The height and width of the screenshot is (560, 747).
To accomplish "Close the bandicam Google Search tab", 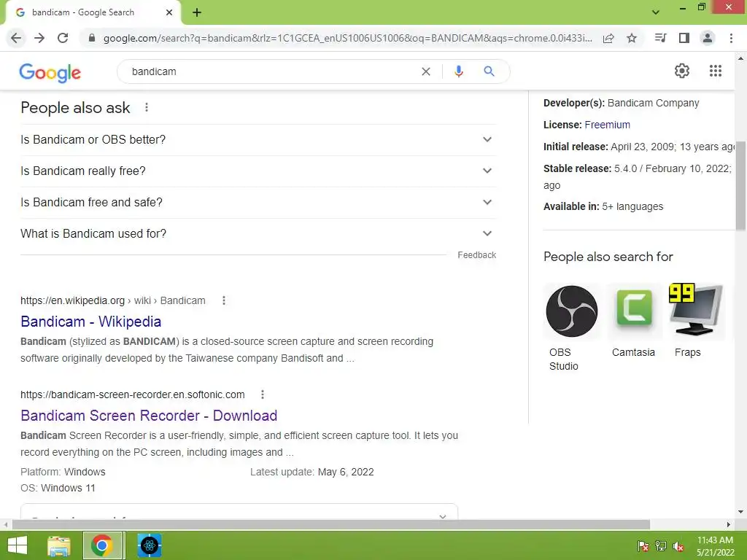I will coord(169,12).
